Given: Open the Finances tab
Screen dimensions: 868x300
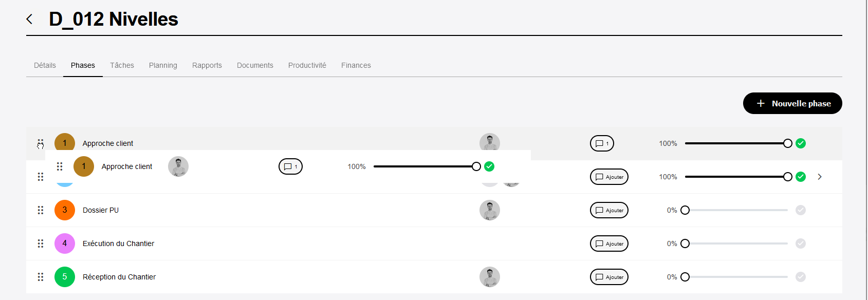Looking at the screenshot, I should (356, 65).
